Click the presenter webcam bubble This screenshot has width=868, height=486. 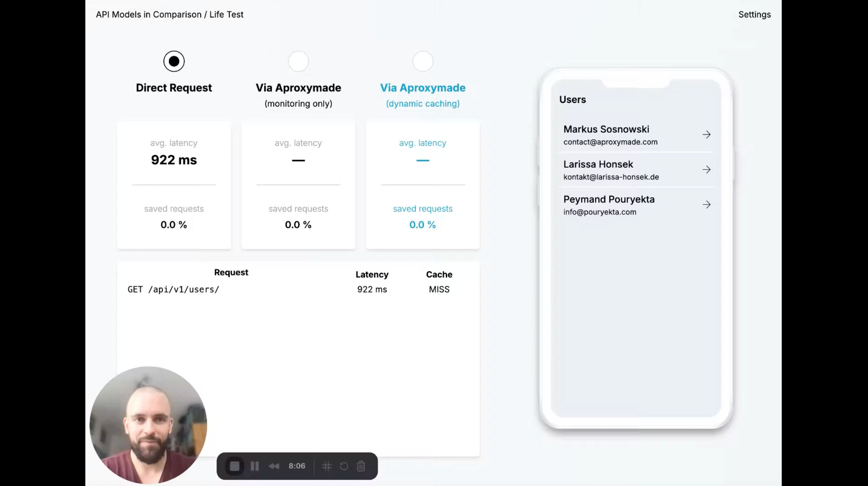click(x=148, y=425)
